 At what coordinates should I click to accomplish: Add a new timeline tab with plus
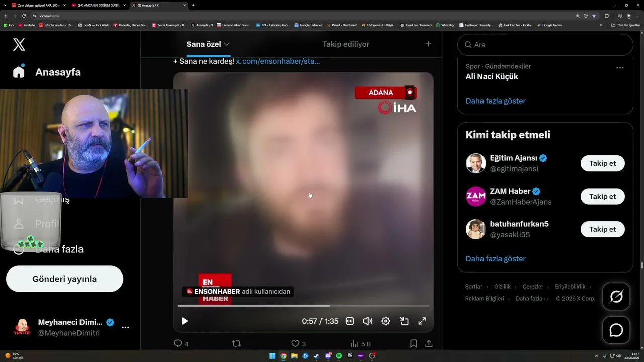(428, 44)
